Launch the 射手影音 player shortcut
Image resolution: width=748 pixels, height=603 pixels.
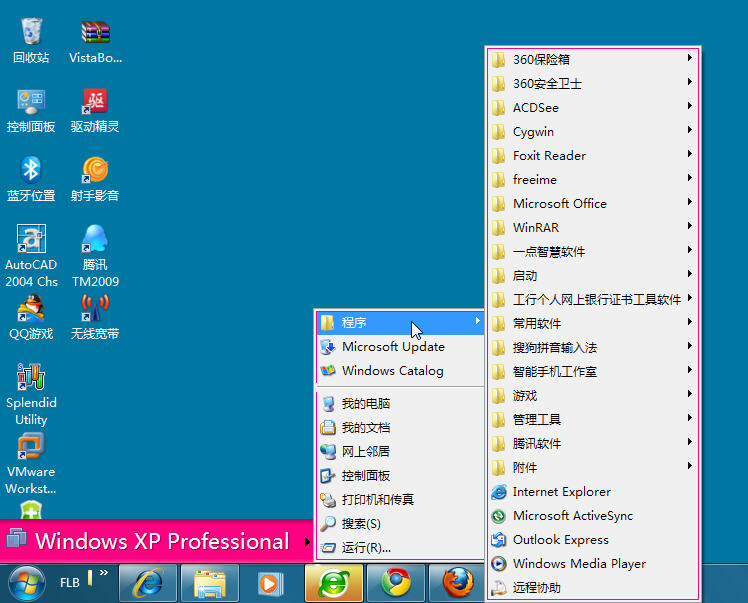click(95, 179)
